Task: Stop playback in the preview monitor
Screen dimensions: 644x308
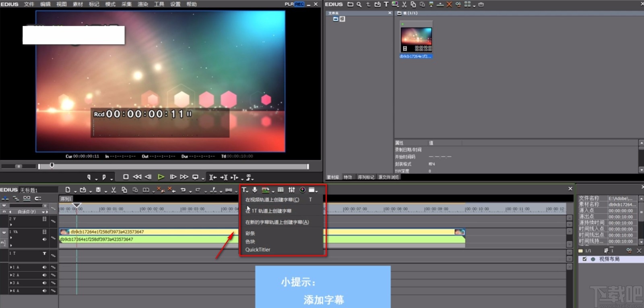Action: click(126, 177)
